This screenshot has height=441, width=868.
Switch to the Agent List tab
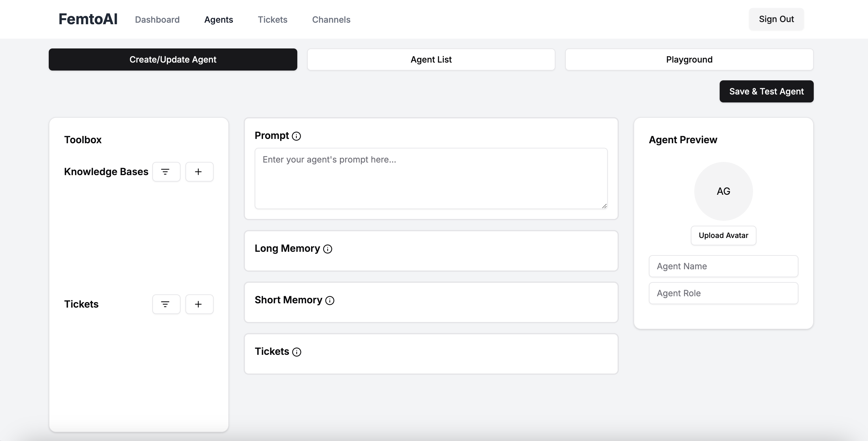[431, 59]
